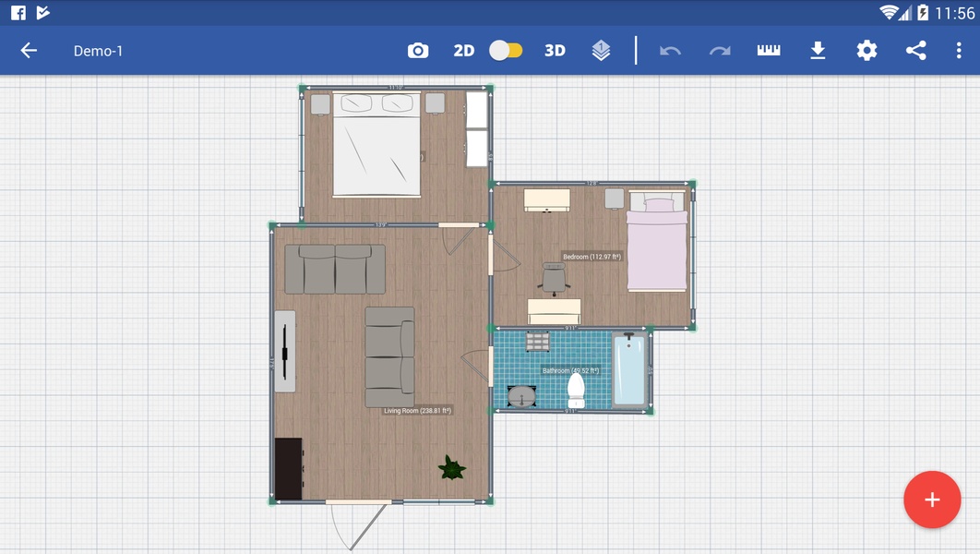This screenshot has height=554, width=980.
Task: Tap the 11:56 clock
Action: 954,13
